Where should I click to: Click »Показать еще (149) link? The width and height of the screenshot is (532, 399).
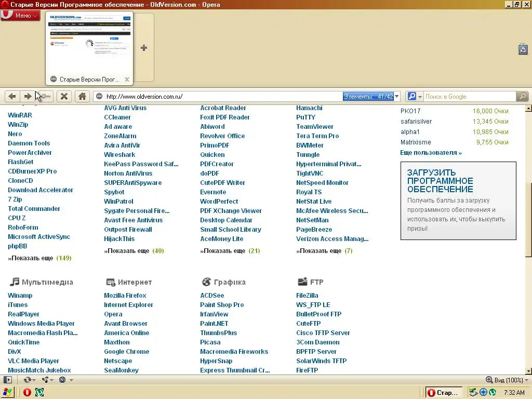click(x=39, y=258)
